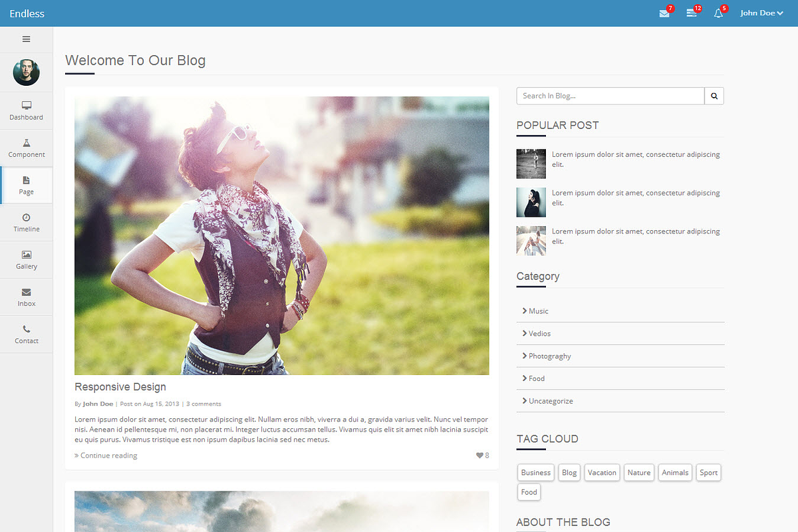This screenshot has width=798, height=532.
Task: Click the Component flask icon
Action: 27,142
